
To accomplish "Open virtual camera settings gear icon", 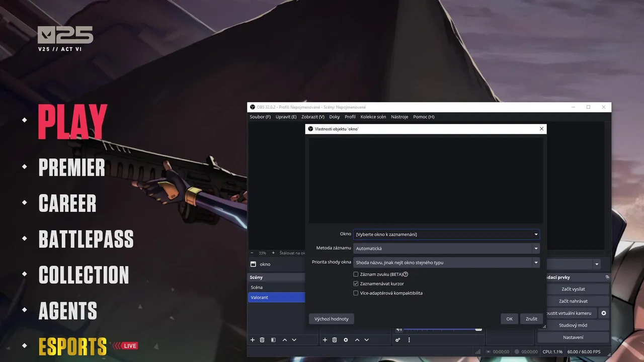I will (604, 313).
